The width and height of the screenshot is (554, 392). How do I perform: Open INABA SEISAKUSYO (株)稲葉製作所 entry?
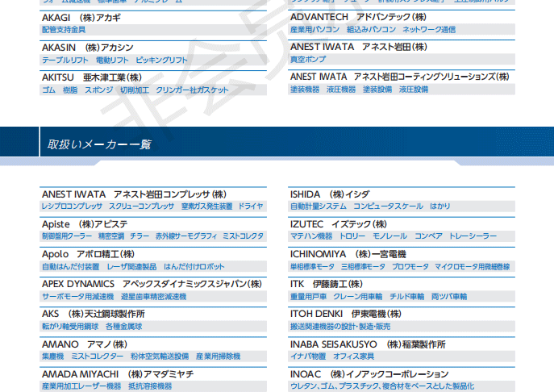[368, 344]
